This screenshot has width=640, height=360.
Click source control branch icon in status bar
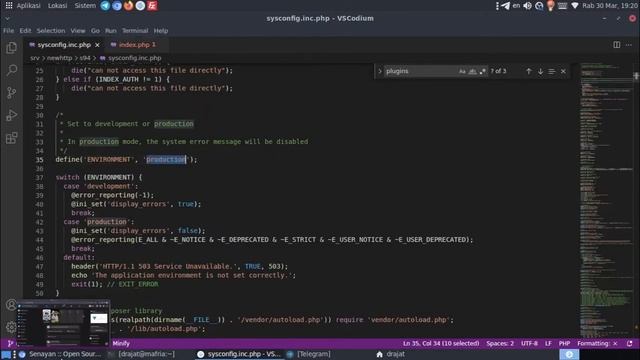click(10, 344)
